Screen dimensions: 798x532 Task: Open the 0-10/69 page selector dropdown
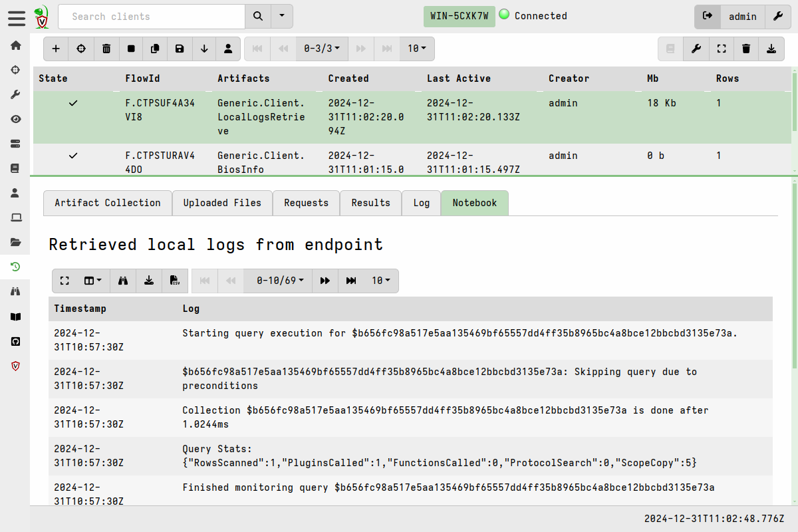tap(277, 281)
